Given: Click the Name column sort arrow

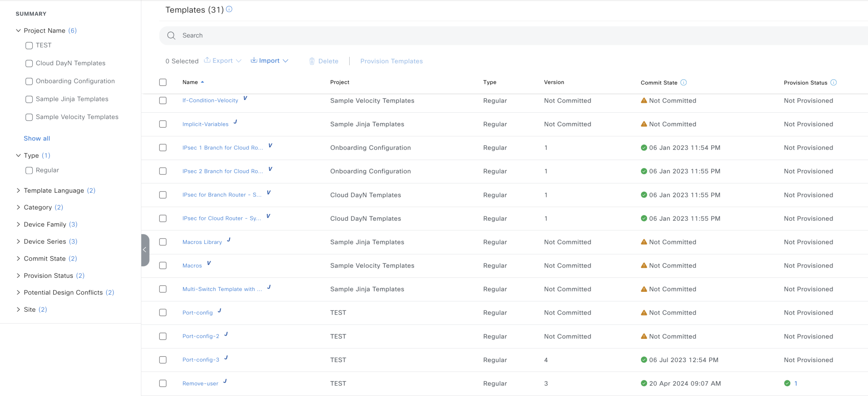Looking at the screenshot, I should pos(203,82).
